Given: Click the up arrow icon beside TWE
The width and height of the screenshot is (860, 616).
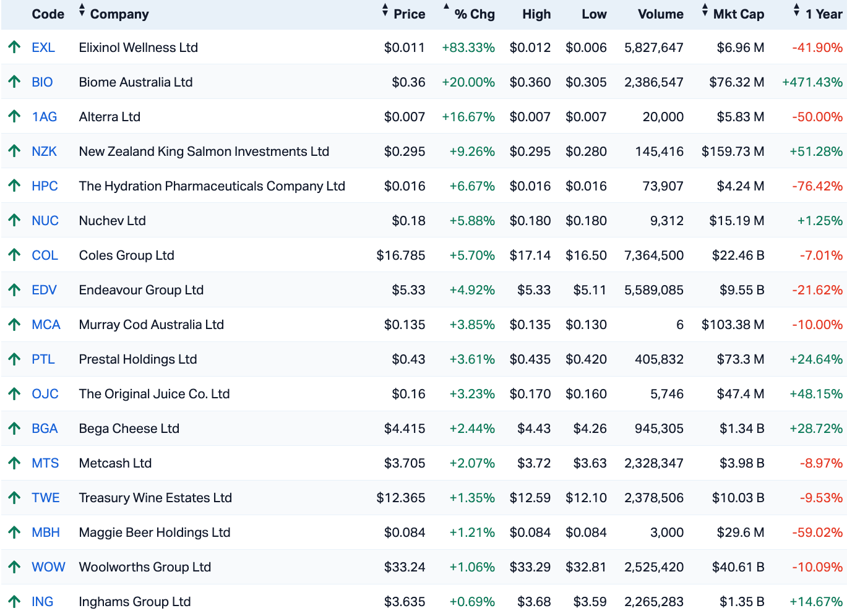Looking at the screenshot, I should coord(14,497).
